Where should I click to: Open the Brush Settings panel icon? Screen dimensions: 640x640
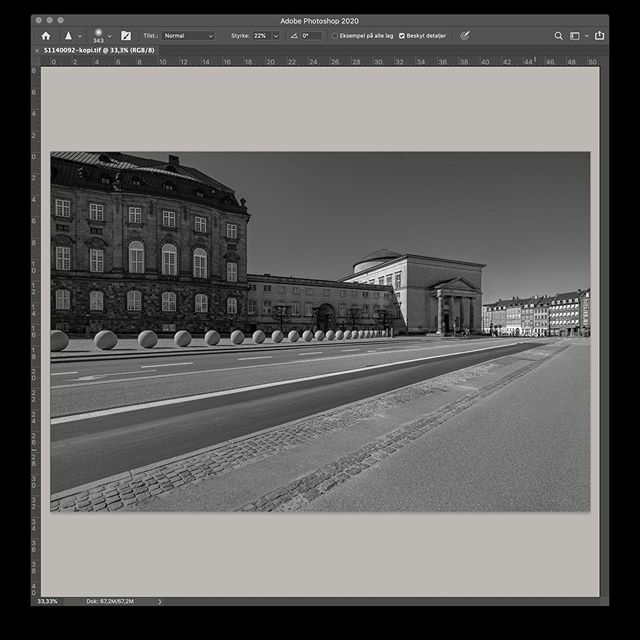pos(126,36)
